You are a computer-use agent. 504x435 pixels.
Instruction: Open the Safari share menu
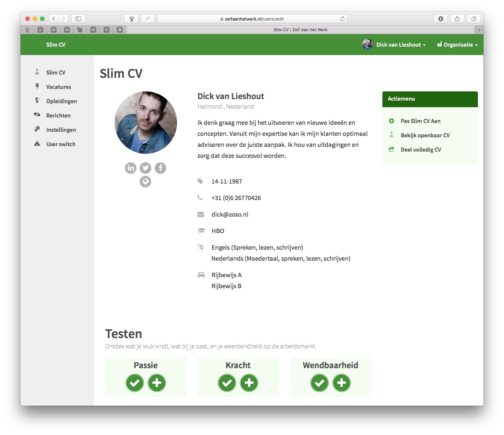tap(457, 19)
